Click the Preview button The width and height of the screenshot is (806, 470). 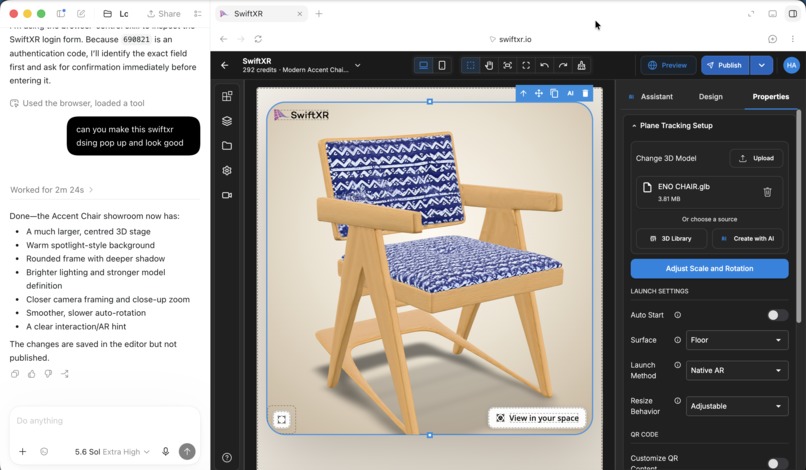(x=668, y=65)
